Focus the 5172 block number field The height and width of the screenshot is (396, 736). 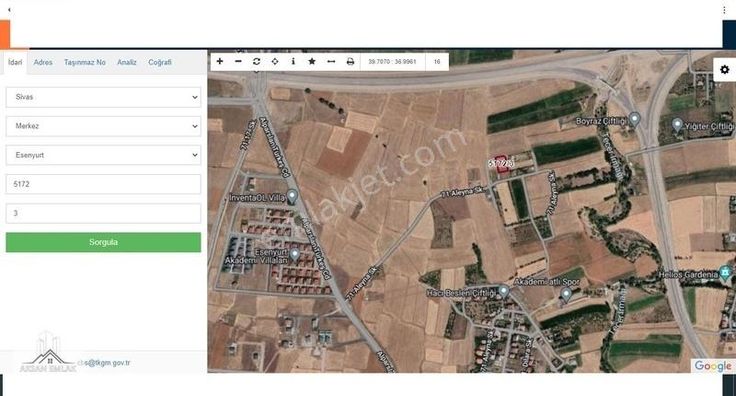(103, 184)
